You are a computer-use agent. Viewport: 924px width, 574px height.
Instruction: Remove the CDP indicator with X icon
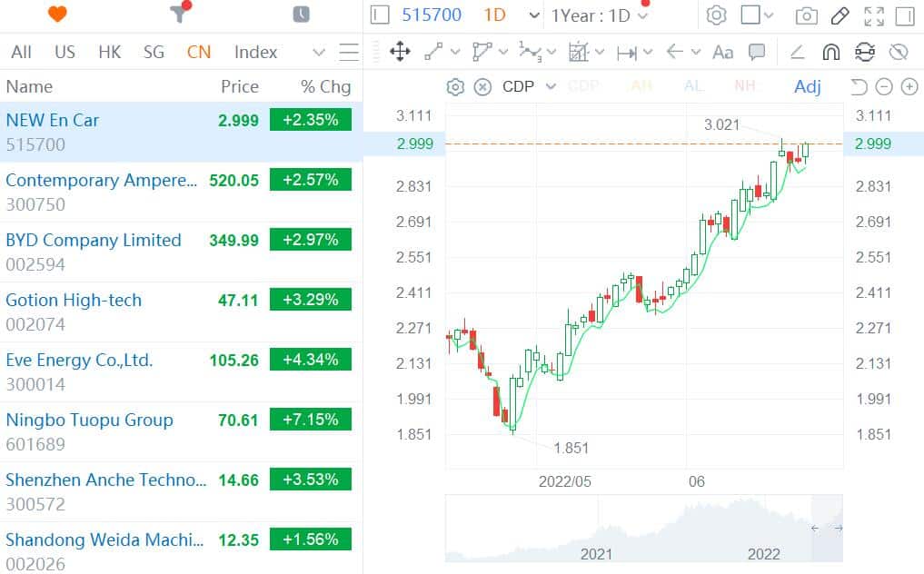(x=481, y=86)
